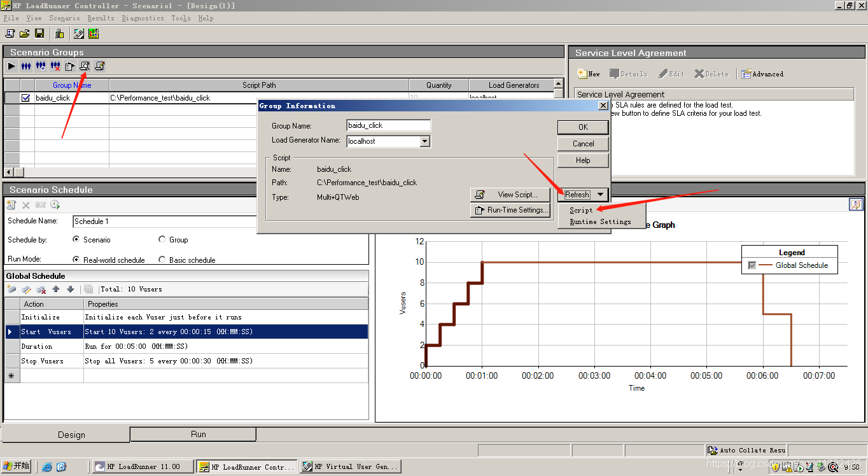Open the Tools menu
Image resolution: width=868 pixels, height=476 pixels.
[181, 18]
